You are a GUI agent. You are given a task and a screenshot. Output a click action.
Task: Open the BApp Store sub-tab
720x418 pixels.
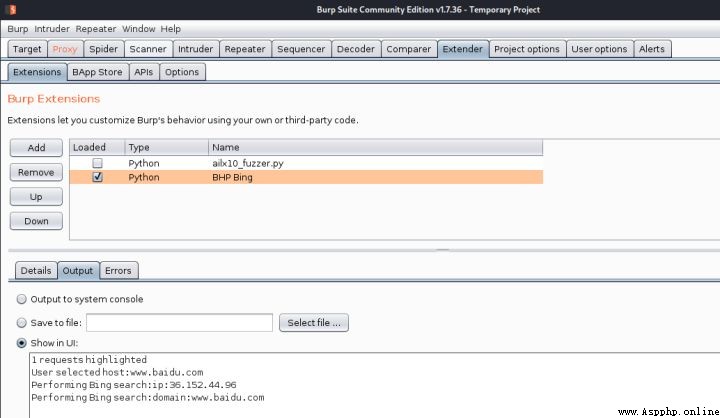(97, 72)
